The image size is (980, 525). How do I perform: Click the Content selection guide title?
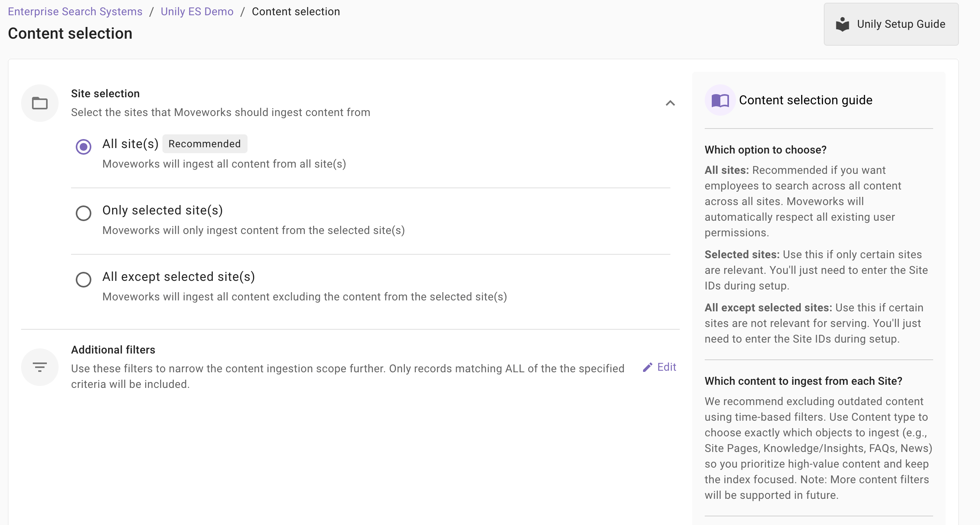point(805,100)
